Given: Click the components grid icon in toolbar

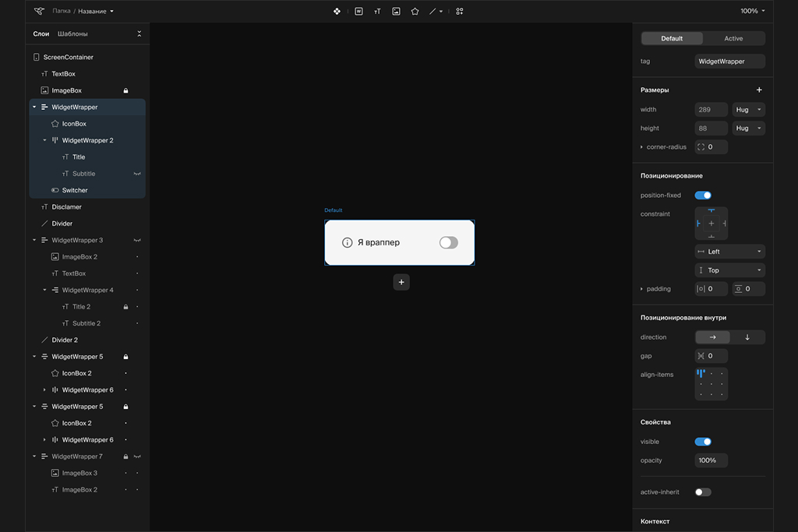Looking at the screenshot, I should pos(460,12).
